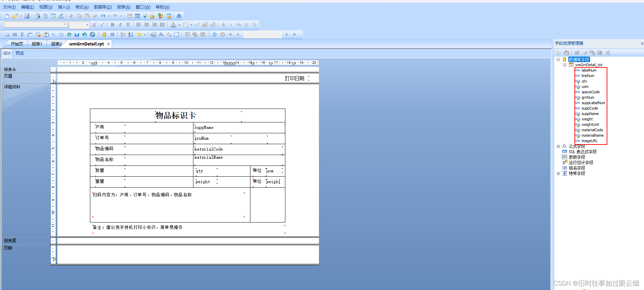Image resolution: width=644 pixels, height=290 pixels.
Task: Collapse the 数据库字段 tree node
Action: click(x=558, y=59)
